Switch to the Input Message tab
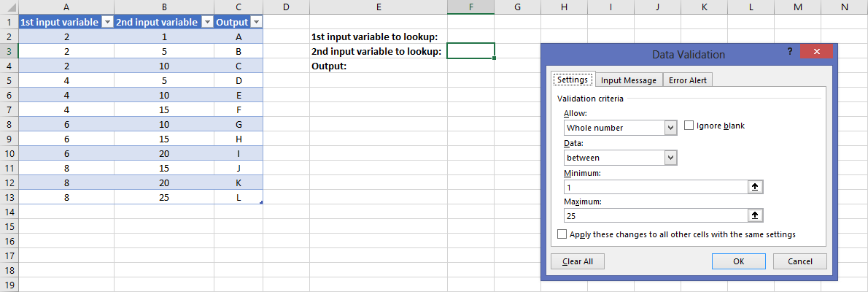The width and height of the screenshot is (868, 292). [628, 80]
